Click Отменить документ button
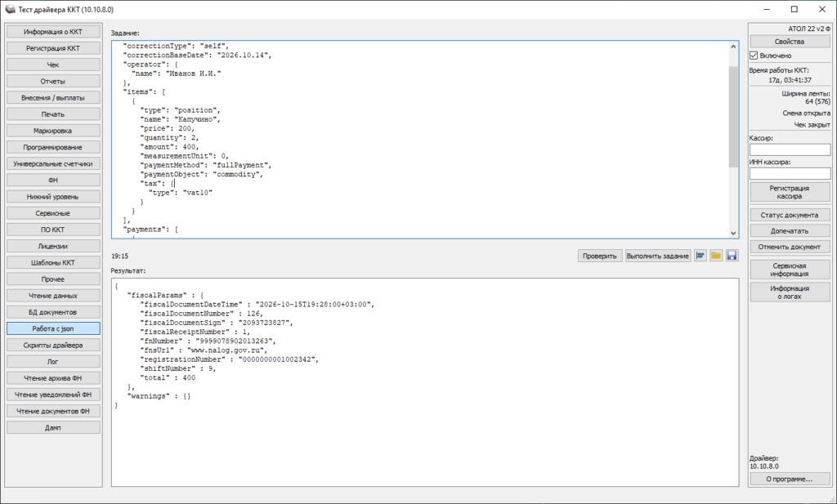The height and width of the screenshot is (504, 837). (790, 247)
